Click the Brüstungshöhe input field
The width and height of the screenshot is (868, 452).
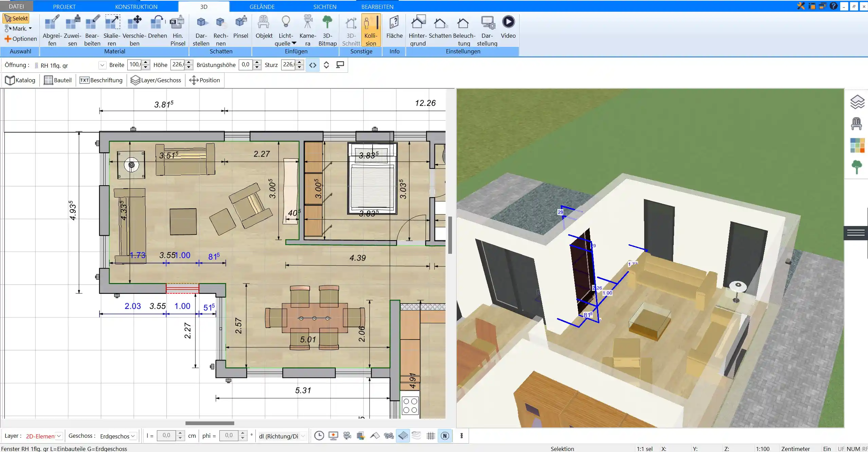tap(246, 65)
